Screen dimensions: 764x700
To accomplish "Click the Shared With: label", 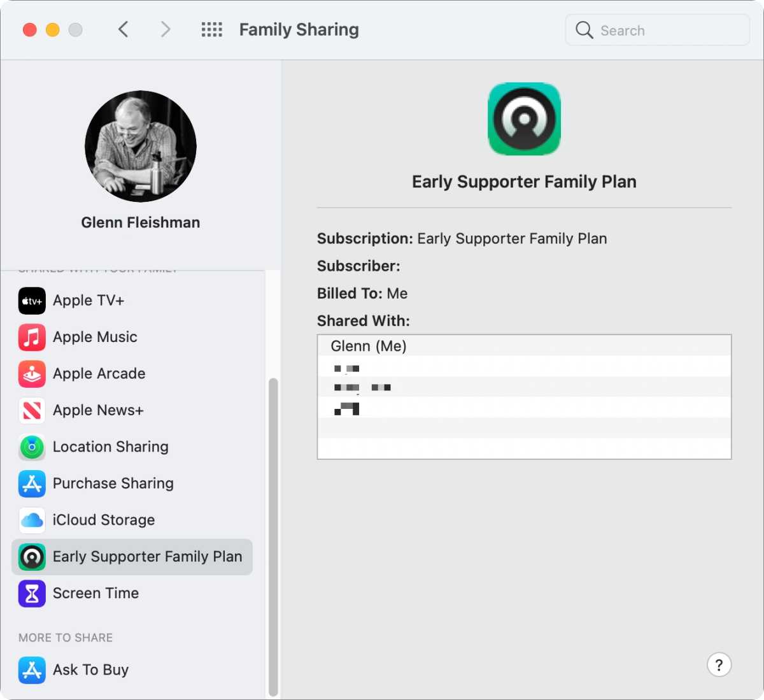I will (x=364, y=321).
